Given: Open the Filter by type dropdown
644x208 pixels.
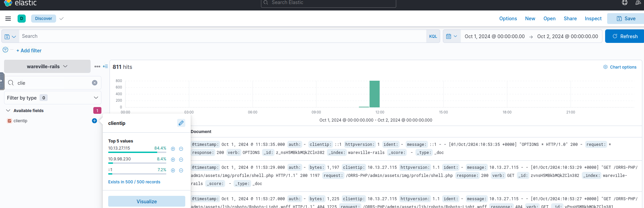Looking at the screenshot, I should (52, 98).
